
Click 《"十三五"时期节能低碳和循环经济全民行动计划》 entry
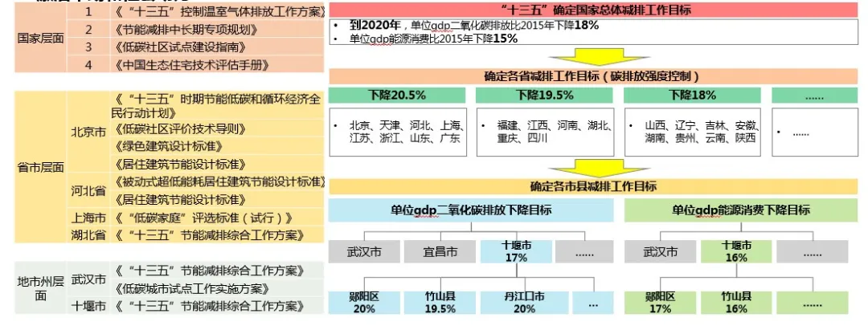pos(218,106)
